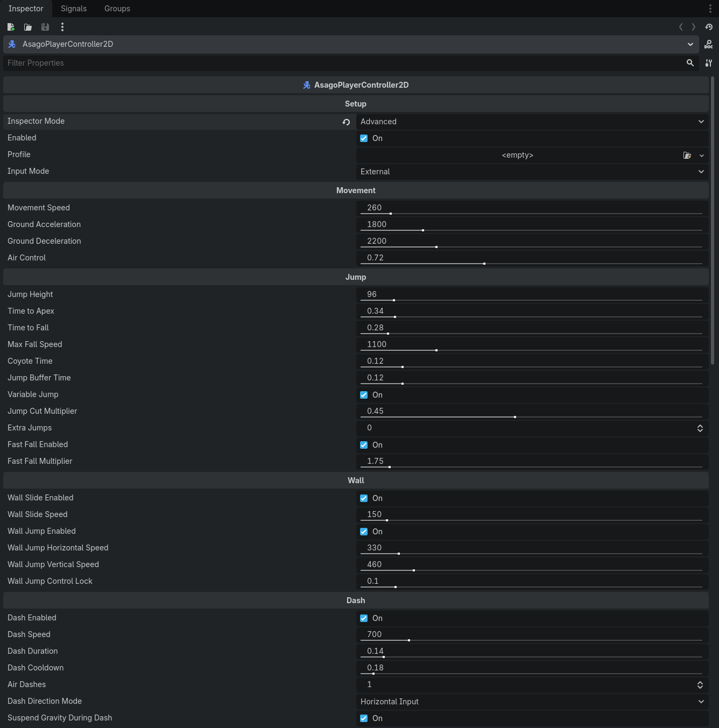Click the Inspector vertical scrollbar
This screenshot has height=728, width=719.
[713, 221]
